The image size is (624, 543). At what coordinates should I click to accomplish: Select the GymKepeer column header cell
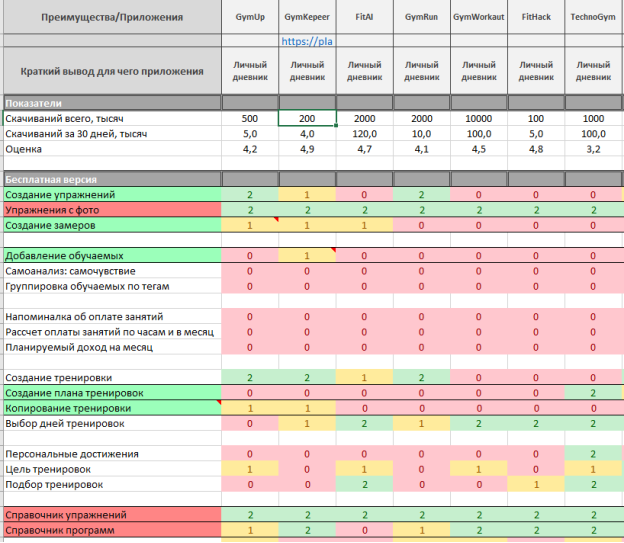pyautogui.click(x=307, y=17)
